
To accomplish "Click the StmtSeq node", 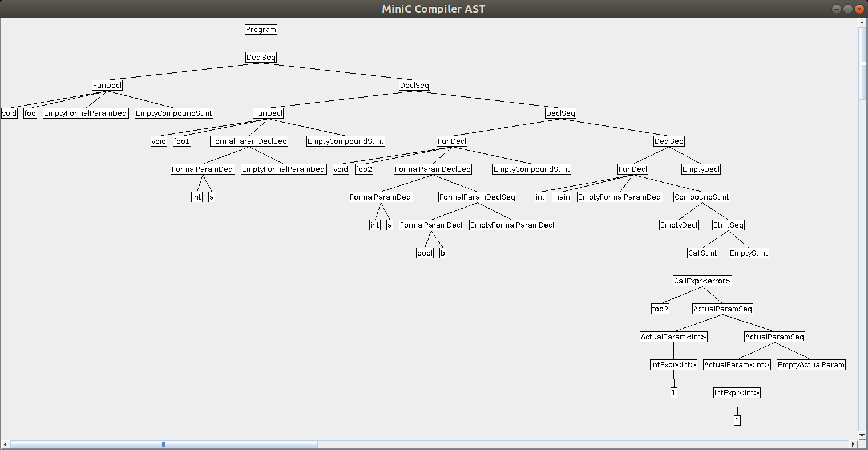I will click(x=728, y=225).
